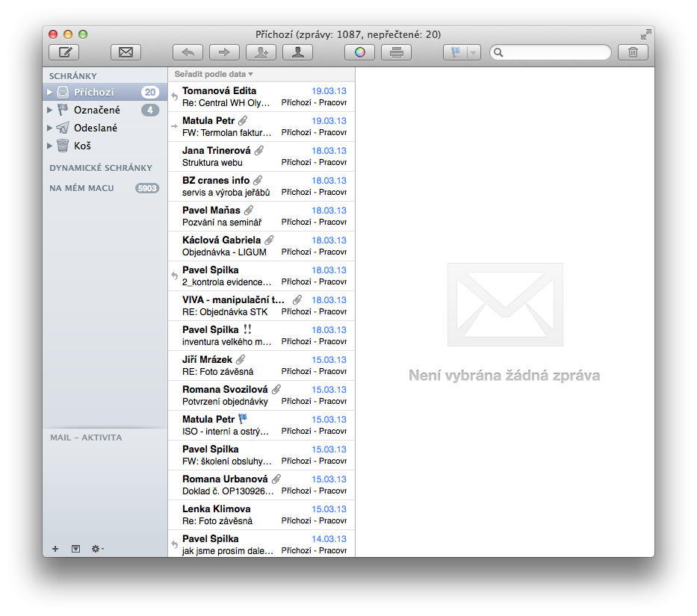
Task: Expand the Odeslané mailbox tree
Action: click(x=50, y=128)
